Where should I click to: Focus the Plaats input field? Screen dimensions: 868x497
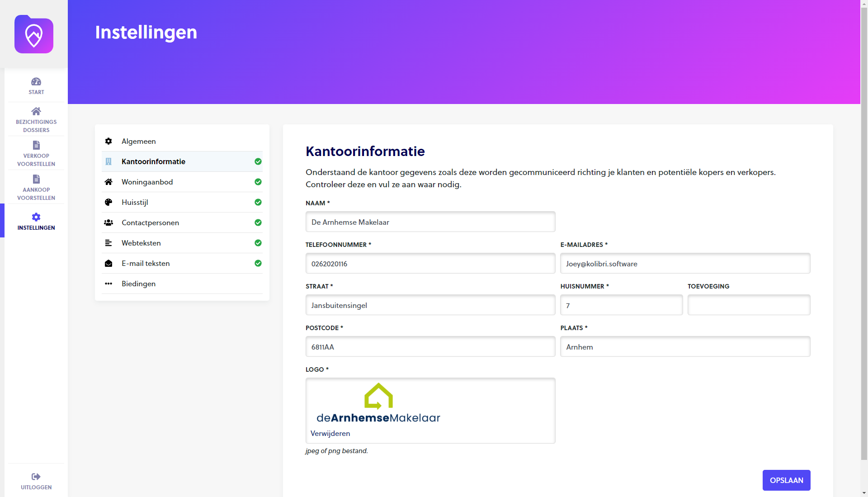click(x=685, y=347)
